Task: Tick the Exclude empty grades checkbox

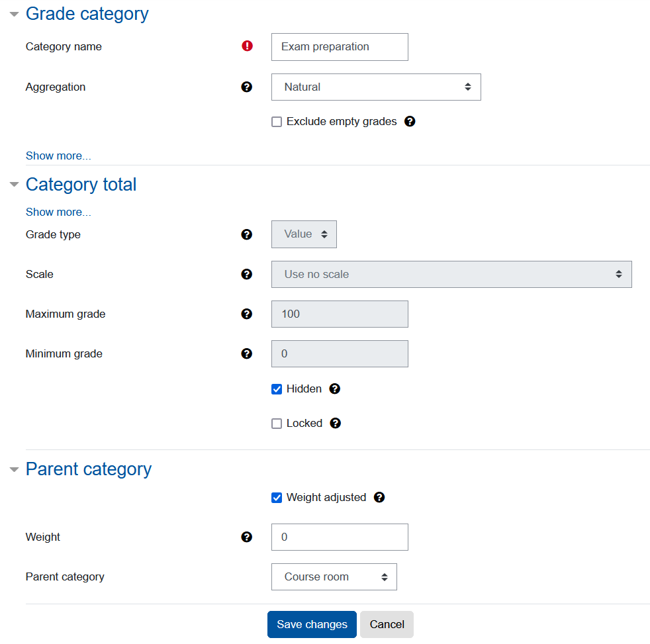Action: [277, 121]
